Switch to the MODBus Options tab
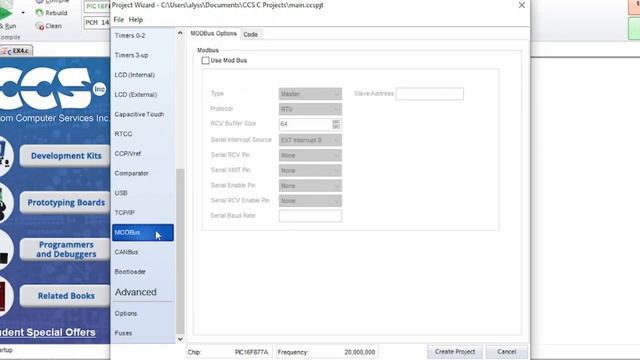This screenshot has height=360, width=640. (x=213, y=33)
